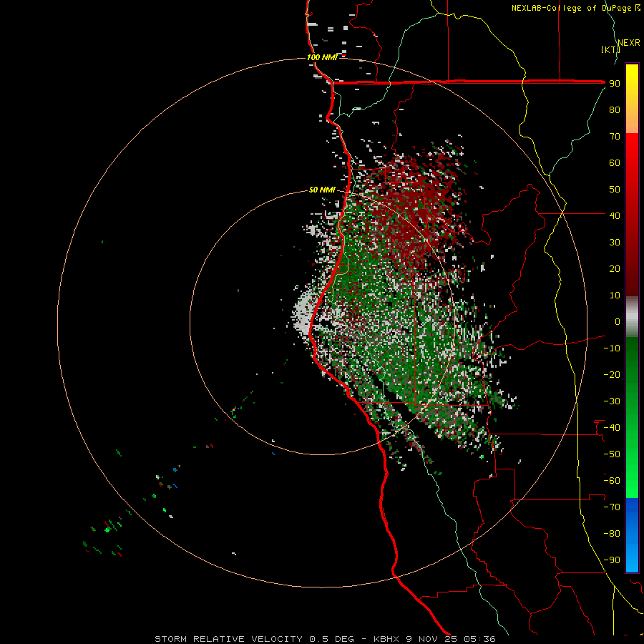The height and width of the screenshot is (644, 644).
Task: Click the positive 10 knot scale value
Action: (615, 296)
